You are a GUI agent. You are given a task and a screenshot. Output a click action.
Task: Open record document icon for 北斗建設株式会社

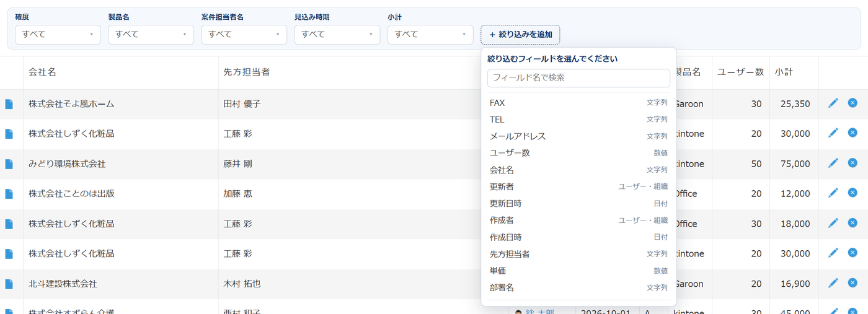pos(9,284)
